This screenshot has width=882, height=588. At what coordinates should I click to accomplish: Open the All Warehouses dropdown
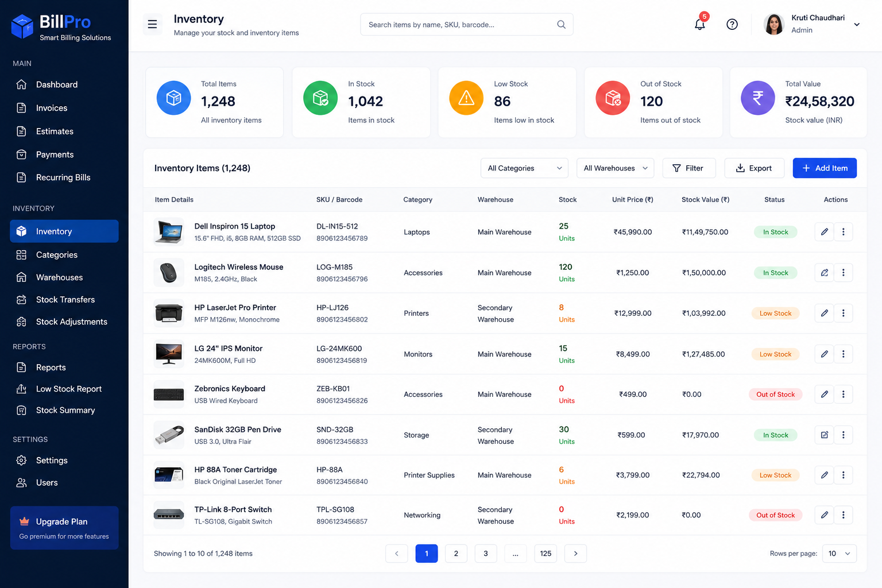(615, 168)
